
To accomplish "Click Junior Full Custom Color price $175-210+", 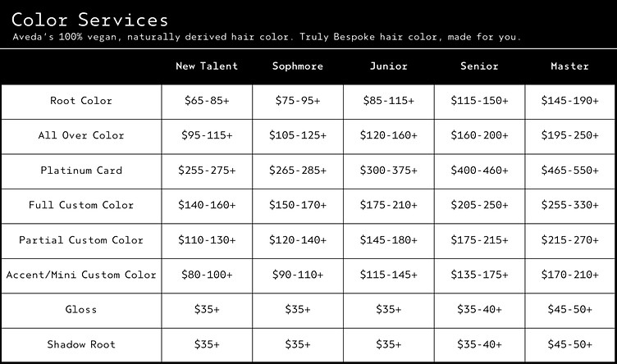I will click(389, 205).
